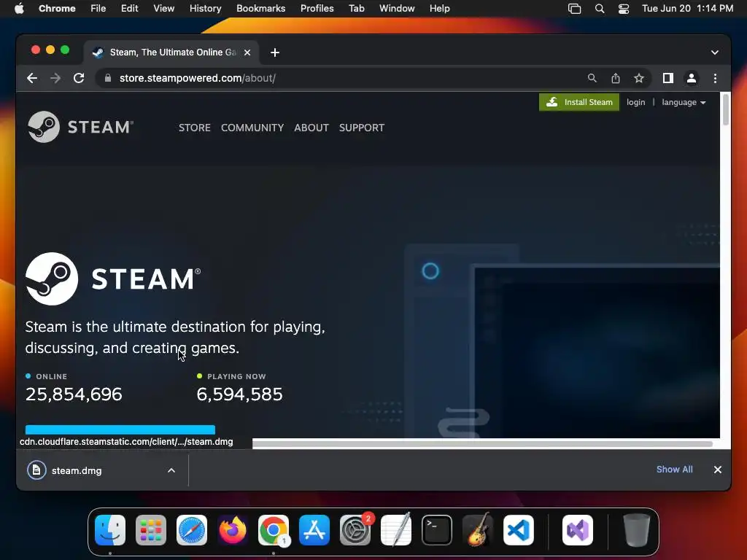Open a new tab with plus button
747x560 pixels.
click(x=275, y=52)
